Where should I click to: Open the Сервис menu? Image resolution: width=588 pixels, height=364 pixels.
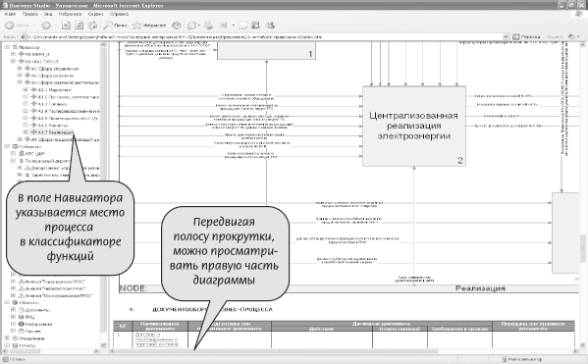(95, 14)
